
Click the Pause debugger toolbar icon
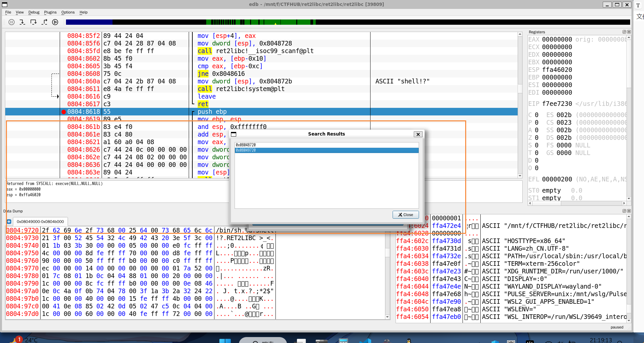(x=12, y=22)
